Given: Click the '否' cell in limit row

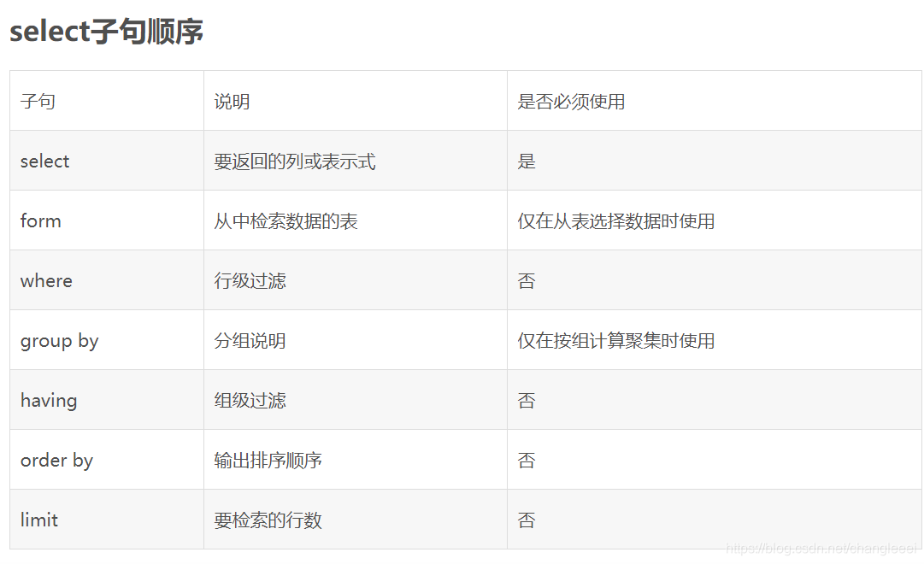Looking at the screenshot, I should pyautogui.click(x=715, y=520).
